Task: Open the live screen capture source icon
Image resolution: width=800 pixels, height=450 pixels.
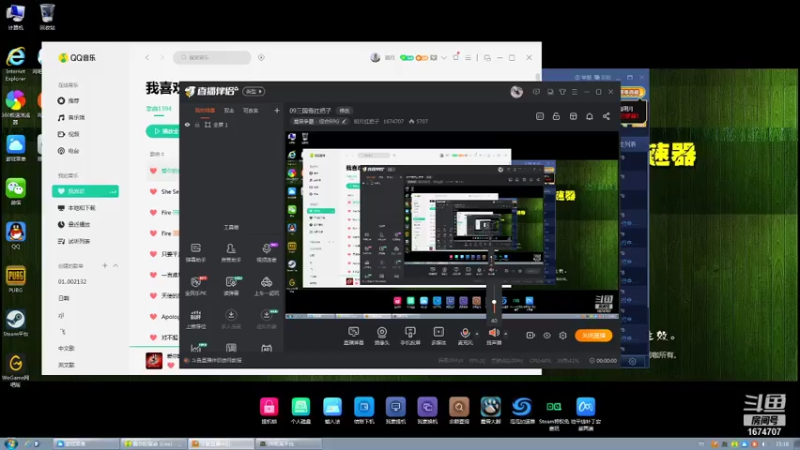Action: click(354, 335)
